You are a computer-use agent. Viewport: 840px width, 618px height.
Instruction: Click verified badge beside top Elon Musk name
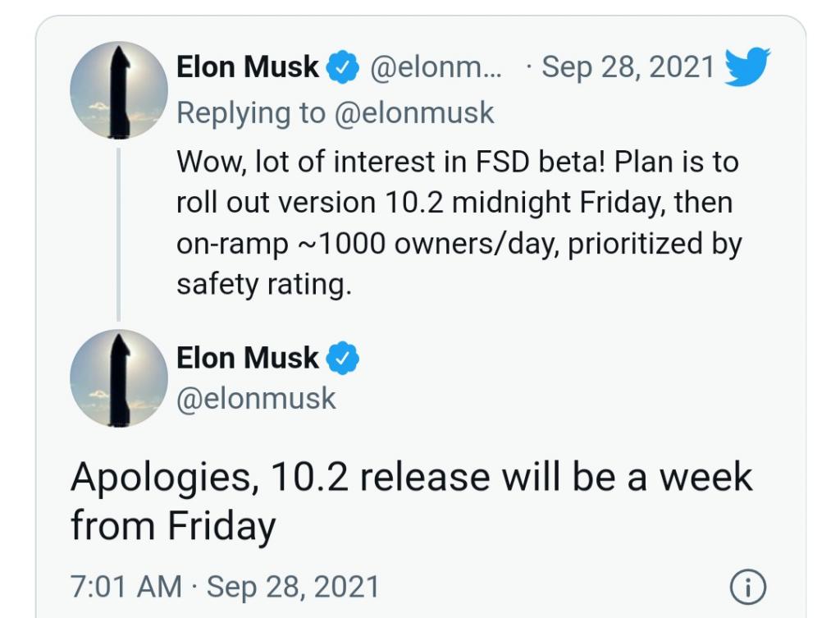343,67
